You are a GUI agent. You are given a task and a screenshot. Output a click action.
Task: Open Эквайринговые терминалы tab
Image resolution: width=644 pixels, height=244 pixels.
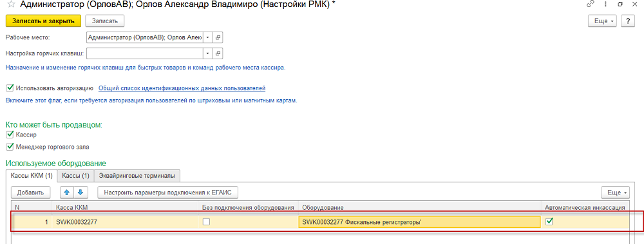coord(137,176)
